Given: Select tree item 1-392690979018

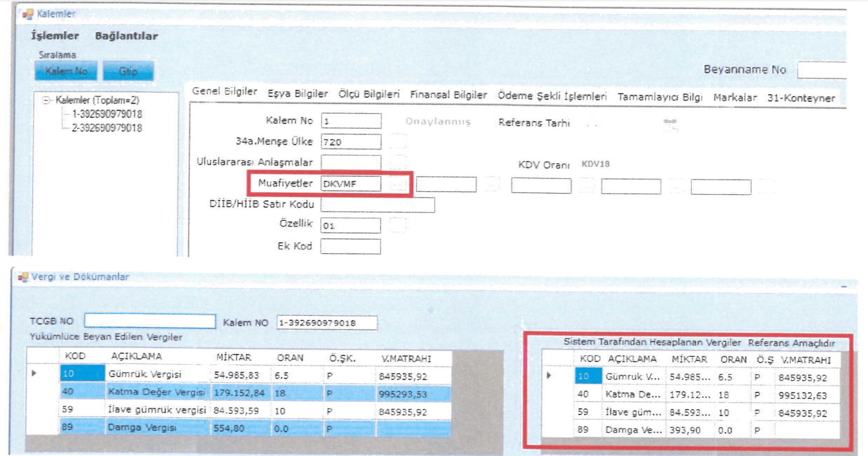Looking at the screenshot, I should tap(107, 114).
